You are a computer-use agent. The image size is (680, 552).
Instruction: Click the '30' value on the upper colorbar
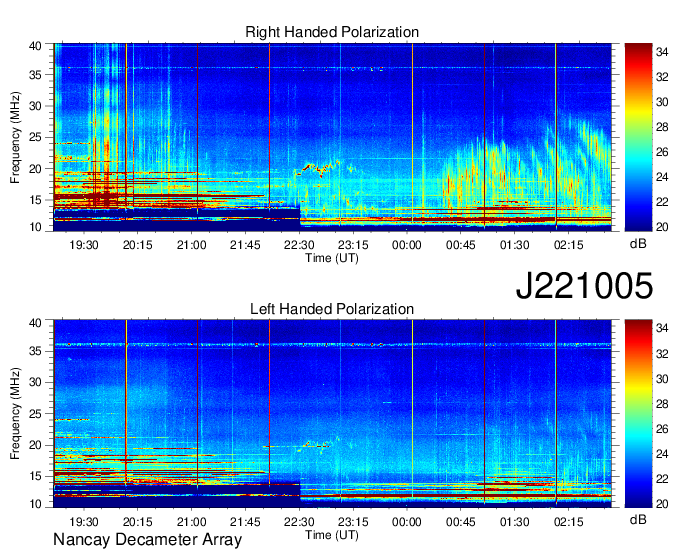point(662,102)
